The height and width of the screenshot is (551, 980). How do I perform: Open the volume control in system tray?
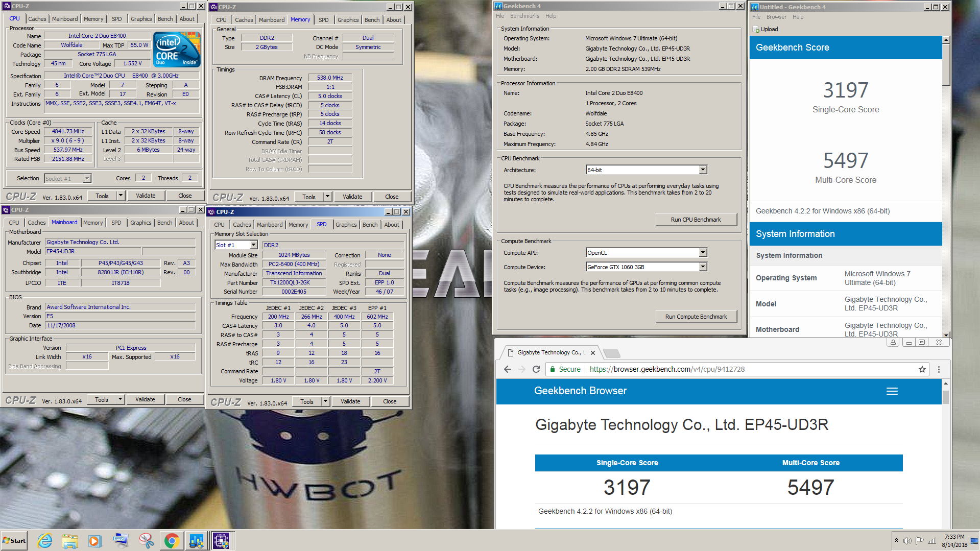907,541
